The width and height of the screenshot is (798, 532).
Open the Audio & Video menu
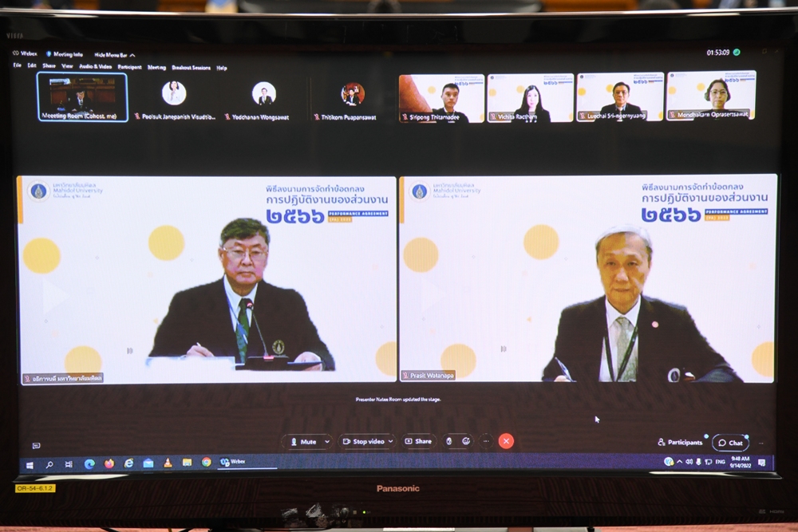(x=95, y=67)
